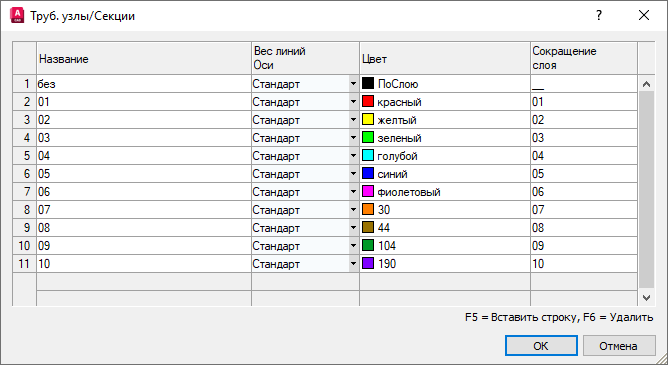Click the name cell 10 in row 11

click(144, 264)
